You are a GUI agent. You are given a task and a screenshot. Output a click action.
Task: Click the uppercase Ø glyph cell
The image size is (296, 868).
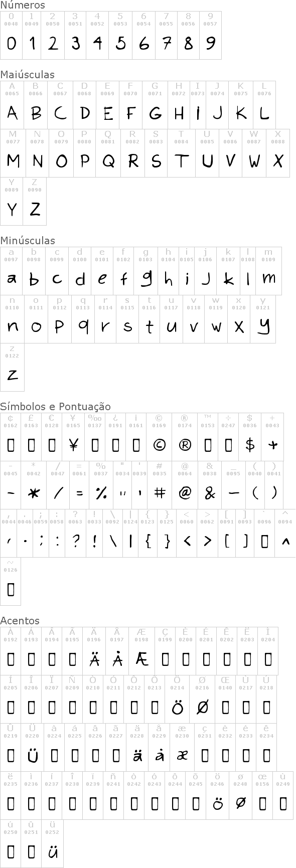tap(202, 699)
